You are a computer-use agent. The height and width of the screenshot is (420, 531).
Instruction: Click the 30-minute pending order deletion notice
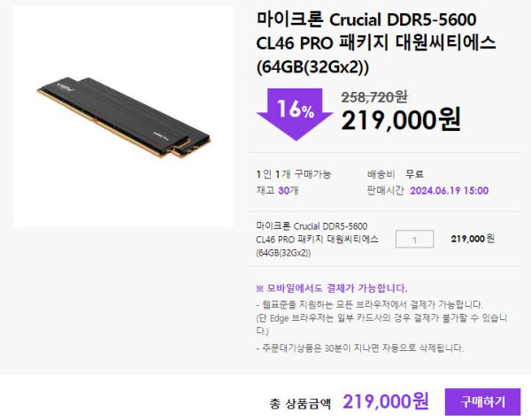point(359,347)
